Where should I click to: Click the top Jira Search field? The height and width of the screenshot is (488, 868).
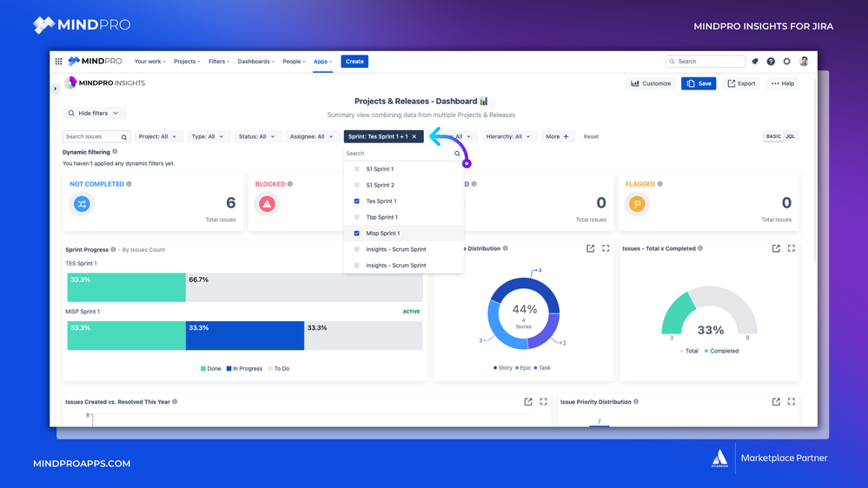point(706,62)
